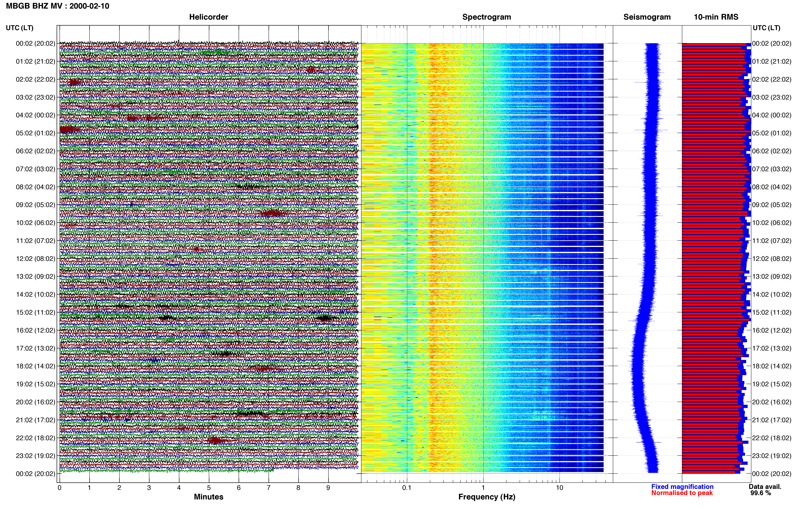
Task: Click the plot title 'MBGB BHZ MV : 2000-02-10'
Action: [57, 6]
